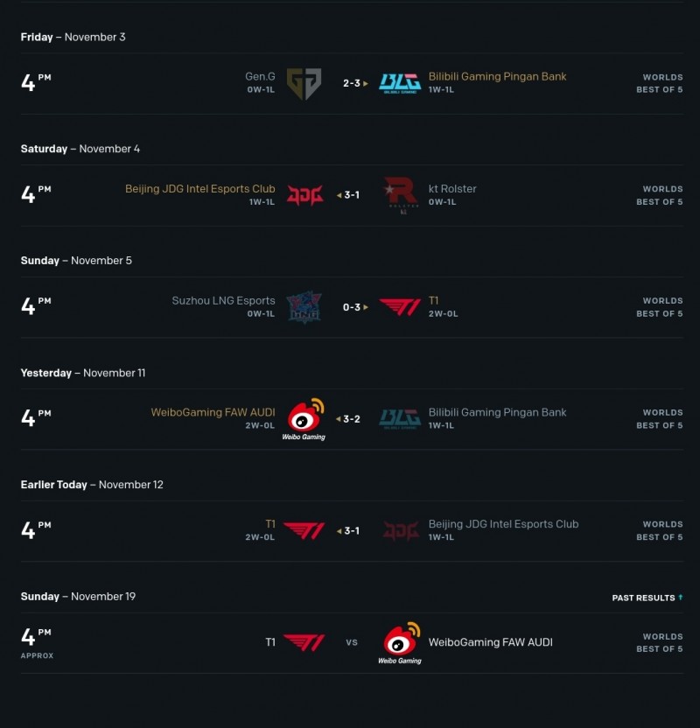Click the Weibo Gaming logo on November 11
The width and height of the screenshot is (700, 728).
tap(304, 419)
